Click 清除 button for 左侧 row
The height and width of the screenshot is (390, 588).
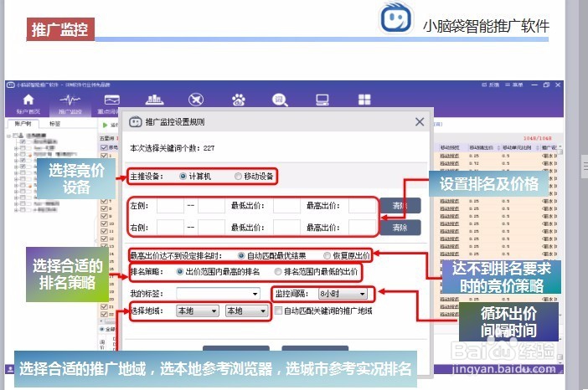click(400, 206)
